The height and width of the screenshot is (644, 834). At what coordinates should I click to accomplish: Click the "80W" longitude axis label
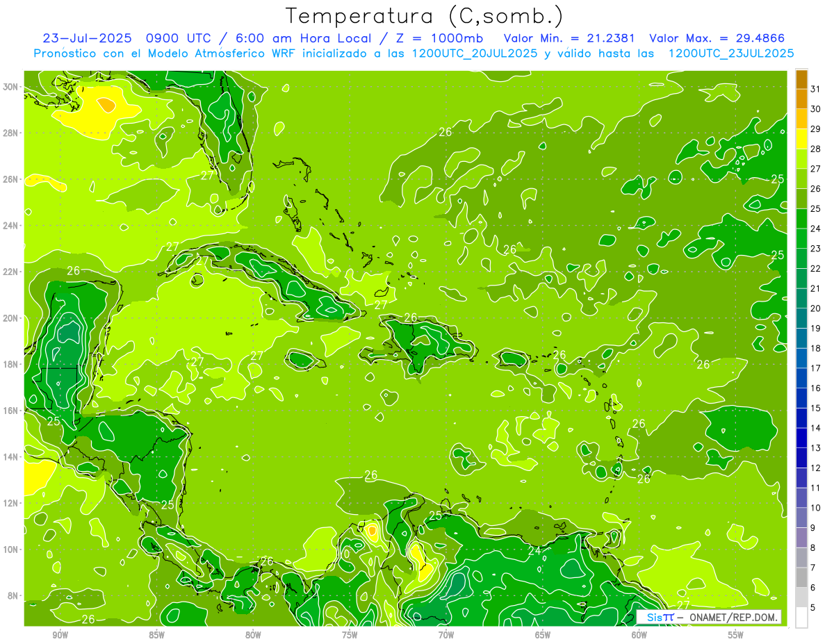253,635
